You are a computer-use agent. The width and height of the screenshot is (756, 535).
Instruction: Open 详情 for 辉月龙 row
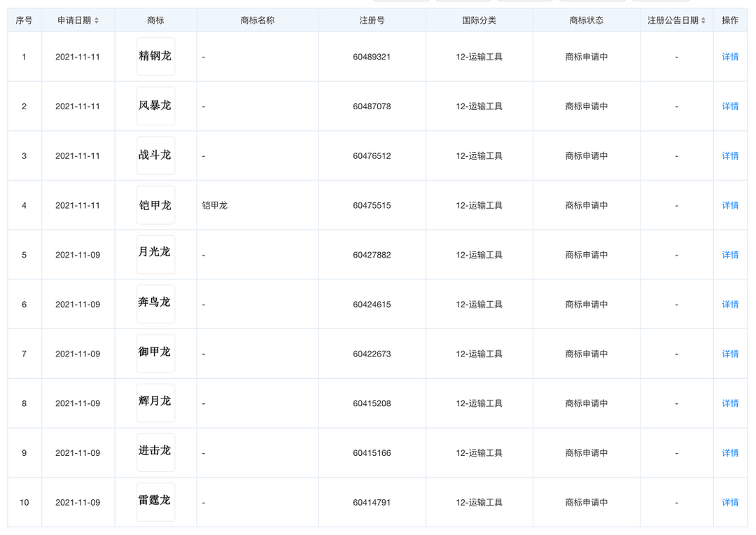tap(730, 403)
